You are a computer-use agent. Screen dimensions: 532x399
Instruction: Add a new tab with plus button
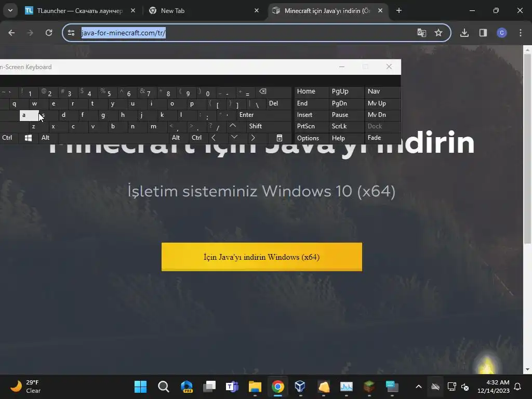pos(398,10)
